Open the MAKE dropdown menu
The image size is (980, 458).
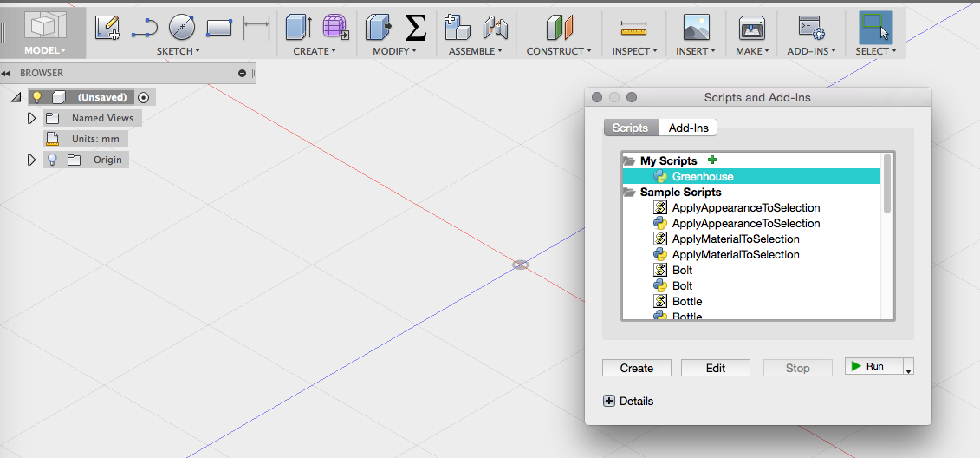(752, 51)
